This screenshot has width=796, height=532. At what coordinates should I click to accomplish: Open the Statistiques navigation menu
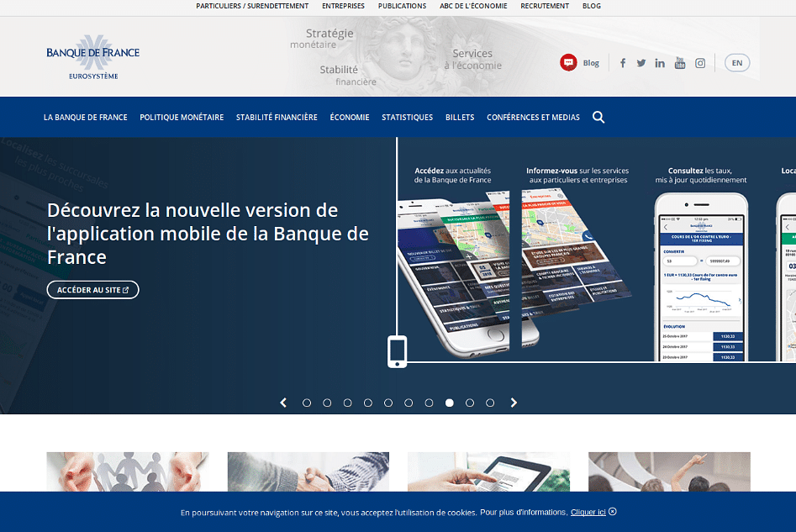point(407,118)
